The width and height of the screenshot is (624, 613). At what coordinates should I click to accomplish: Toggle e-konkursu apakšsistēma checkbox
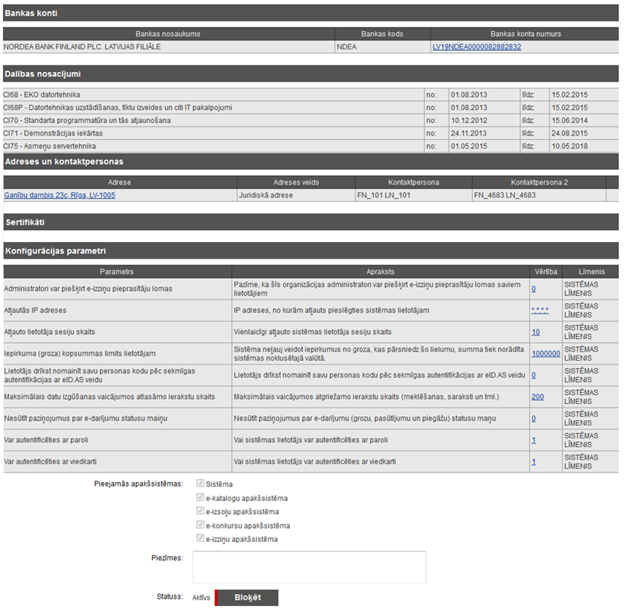200,525
